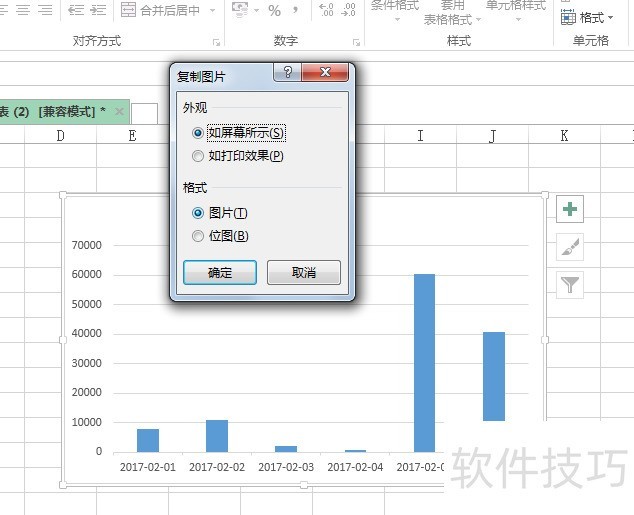The width and height of the screenshot is (634, 515).
Task: Click the accounting number format icon
Action: (x=240, y=10)
